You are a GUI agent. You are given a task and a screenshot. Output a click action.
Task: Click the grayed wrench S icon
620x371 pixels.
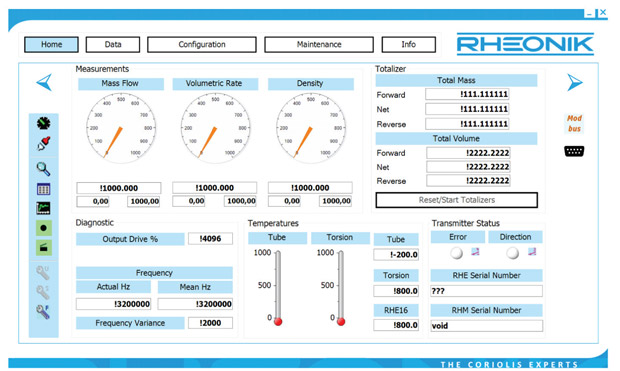coord(43,292)
